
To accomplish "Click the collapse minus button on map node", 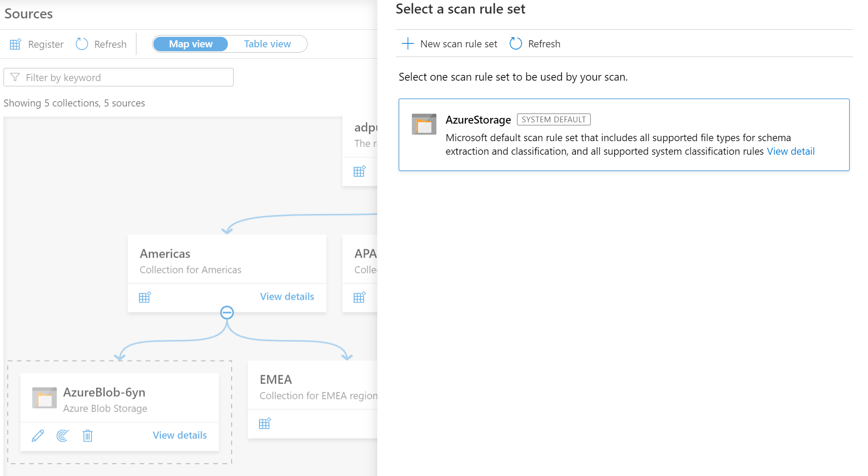I will pos(227,313).
